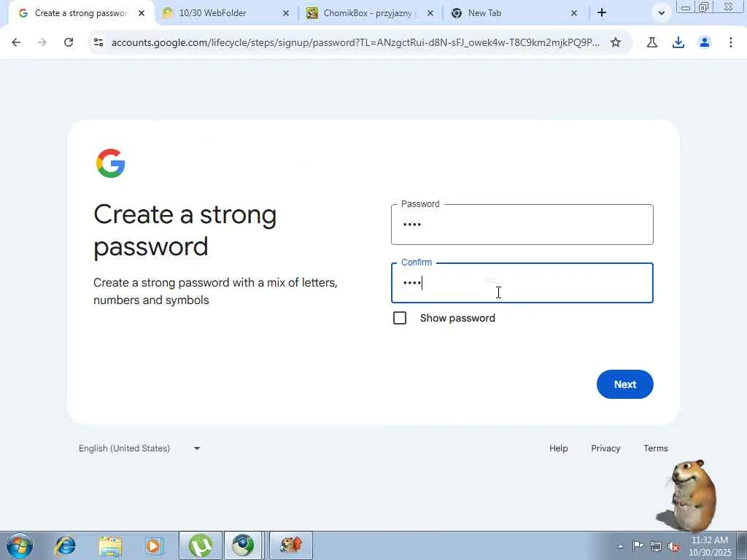The height and width of the screenshot is (560, 747).
Task: Open uTorrent from the taskbar
Action: (x=201, y=545)
